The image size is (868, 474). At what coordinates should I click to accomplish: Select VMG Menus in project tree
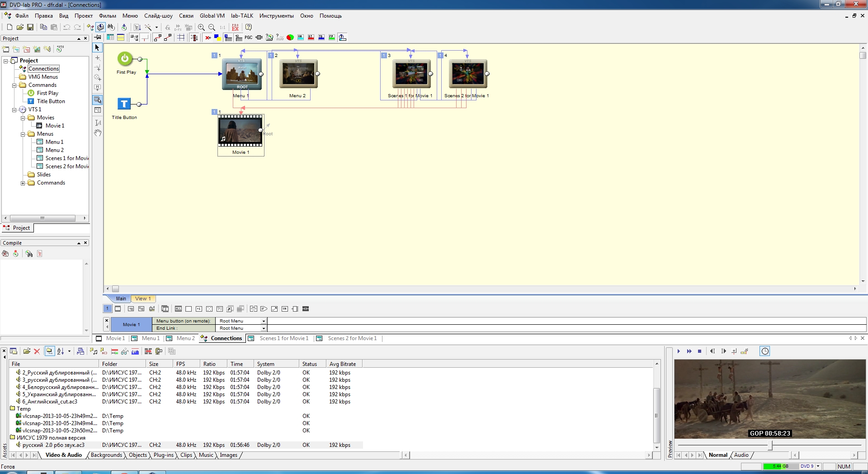click(x=43, y=77)
